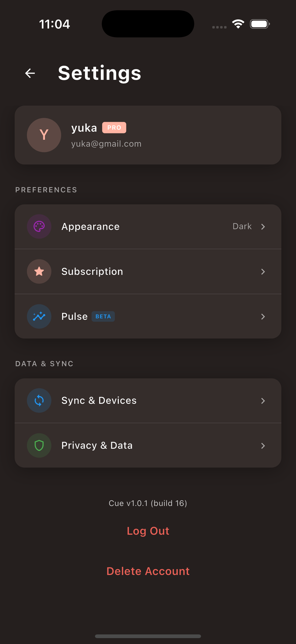
Task: Tap Log Out
Action: (x=148, y=531)
